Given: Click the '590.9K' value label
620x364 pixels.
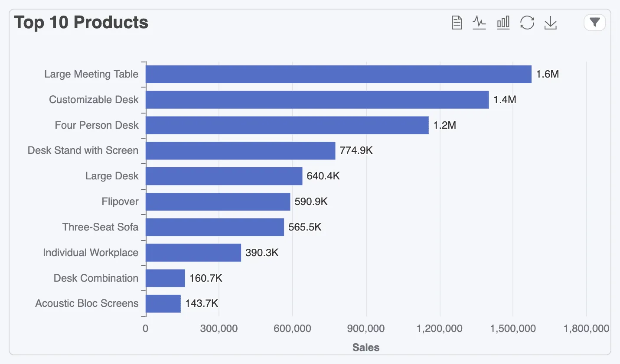Looking at the screenshot, I should coord(311,202).
